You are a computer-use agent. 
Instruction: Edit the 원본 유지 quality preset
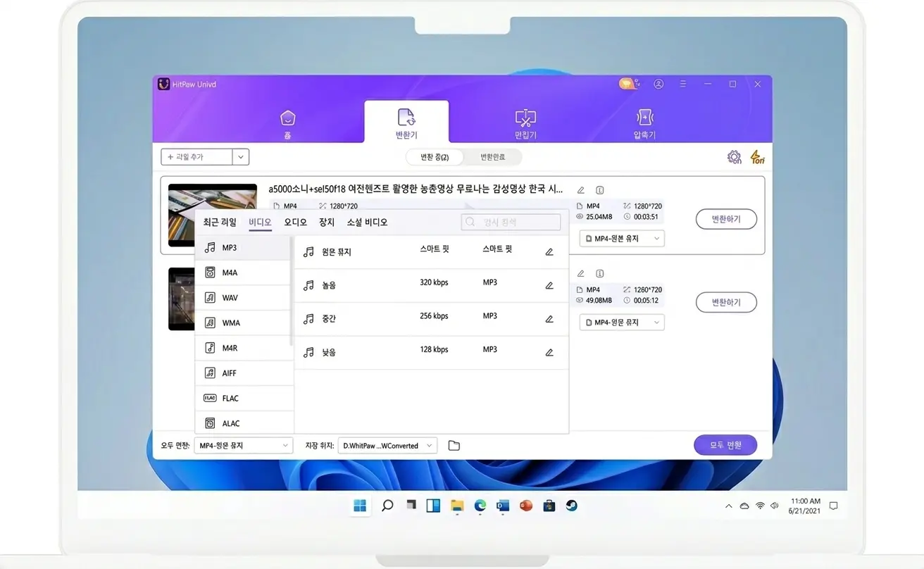549,252
